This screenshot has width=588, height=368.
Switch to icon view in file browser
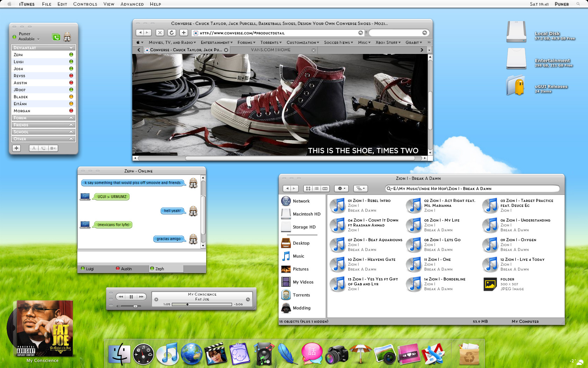pyautogui.click(x=308, y=189)
